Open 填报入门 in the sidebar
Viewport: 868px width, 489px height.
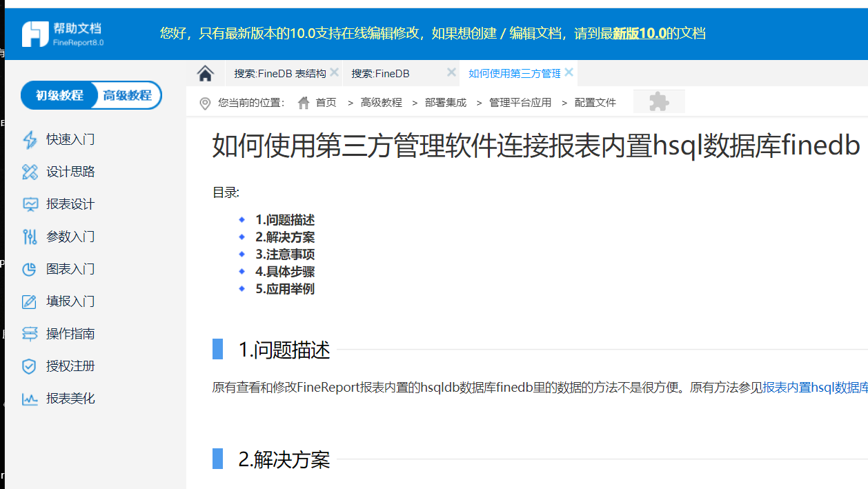click(x=70, y=301)
